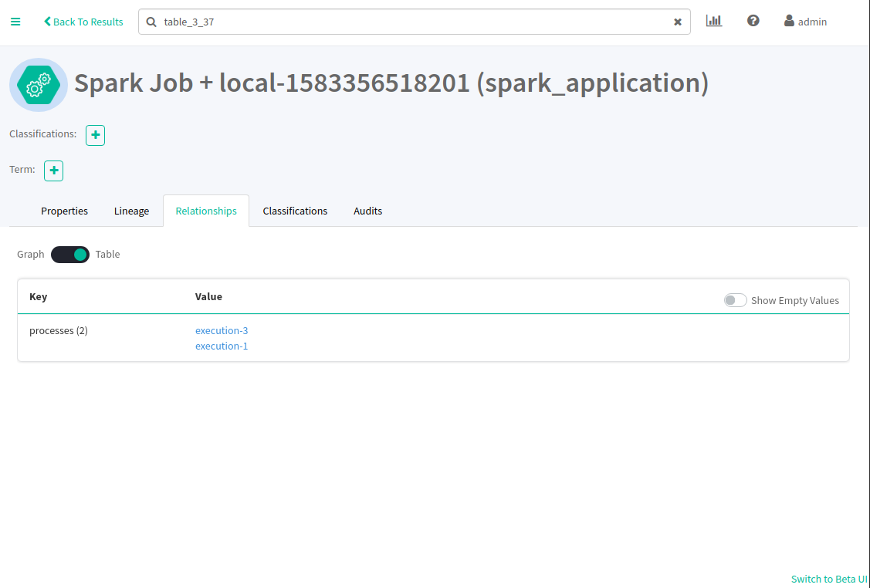Click the magnifier search icon
The width and height of the screenshot is (870, 588).
(x=151, y=22)
